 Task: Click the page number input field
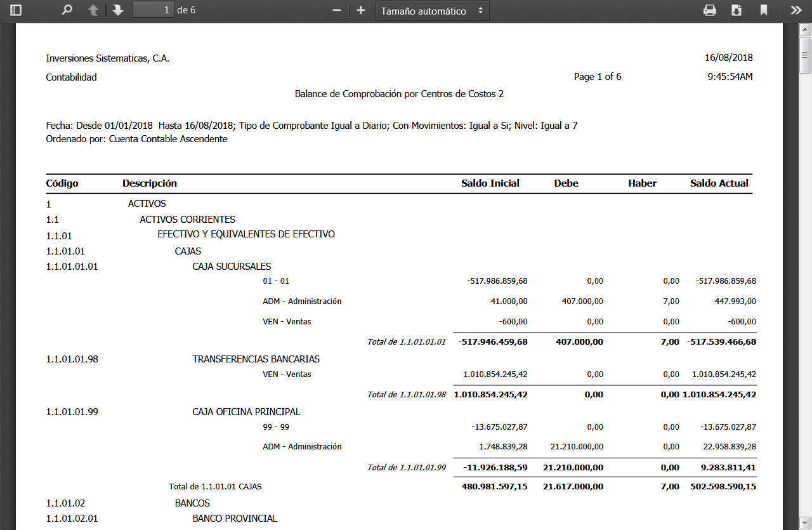pos(154,10)
